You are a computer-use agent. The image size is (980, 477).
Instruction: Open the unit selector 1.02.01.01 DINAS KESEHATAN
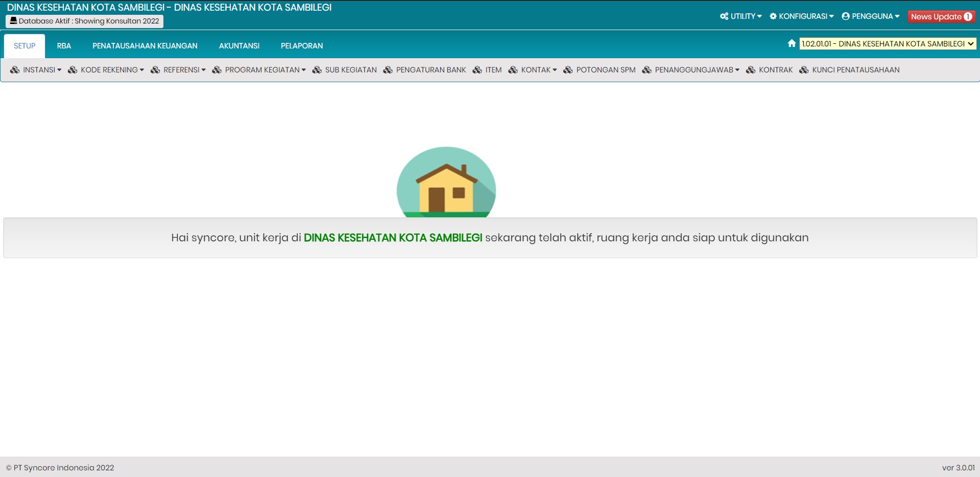click(x=888, y=44)
